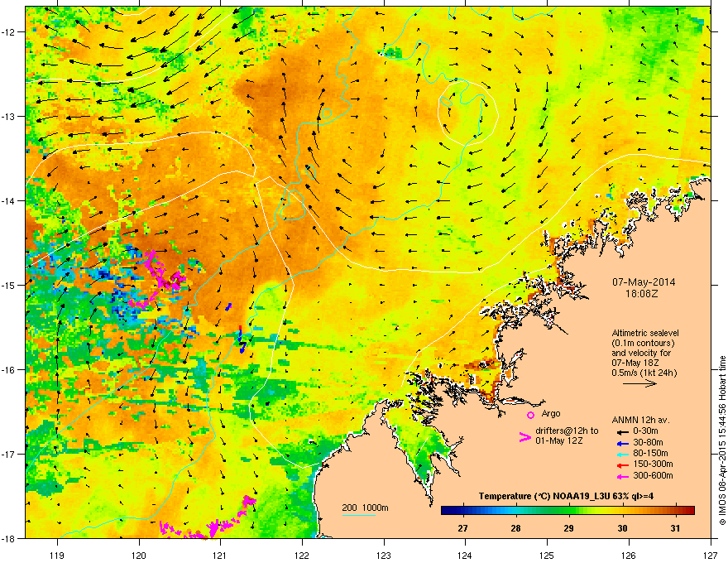Click the "30-80m" depth label

[x=648, y=442]
